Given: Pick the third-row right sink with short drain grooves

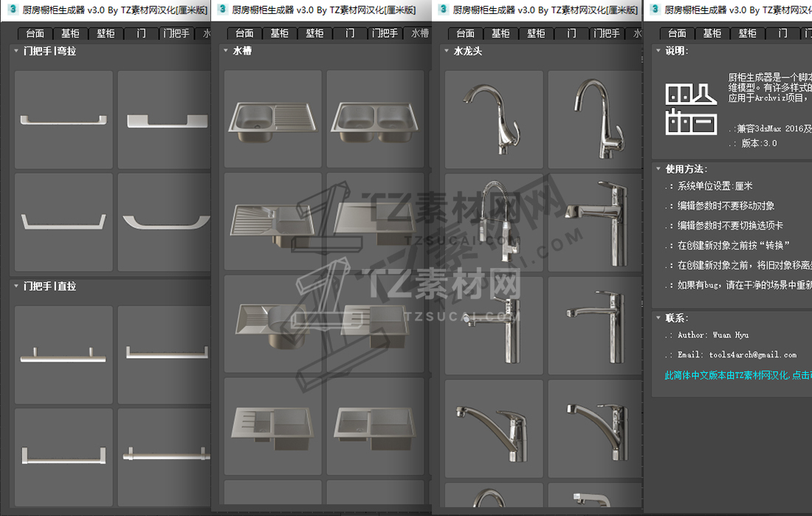Looking at the screenshot, I should pos(376,324).
